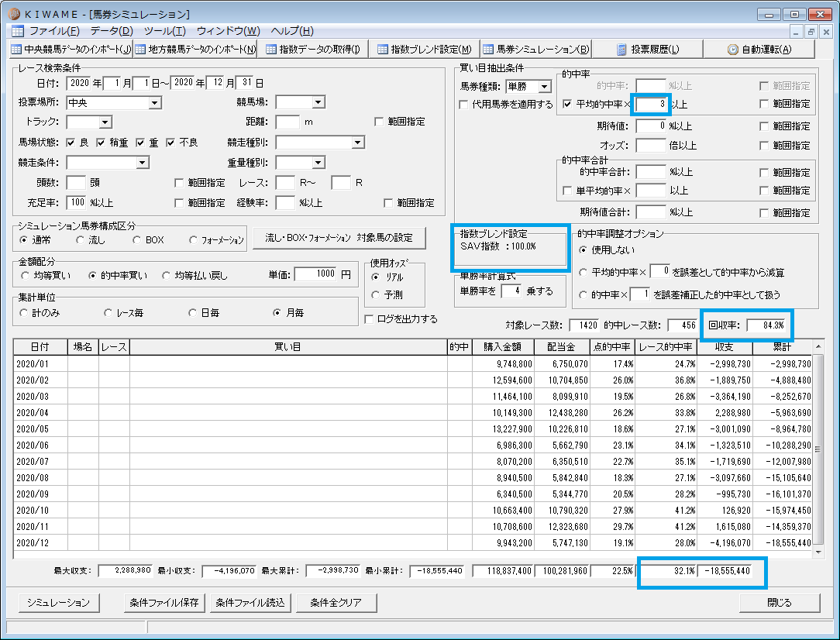The width and height of the screenshot is (840, 640).
Task: Click the 収支 column header
Action: pyautogui.click(x=725, y=347)
